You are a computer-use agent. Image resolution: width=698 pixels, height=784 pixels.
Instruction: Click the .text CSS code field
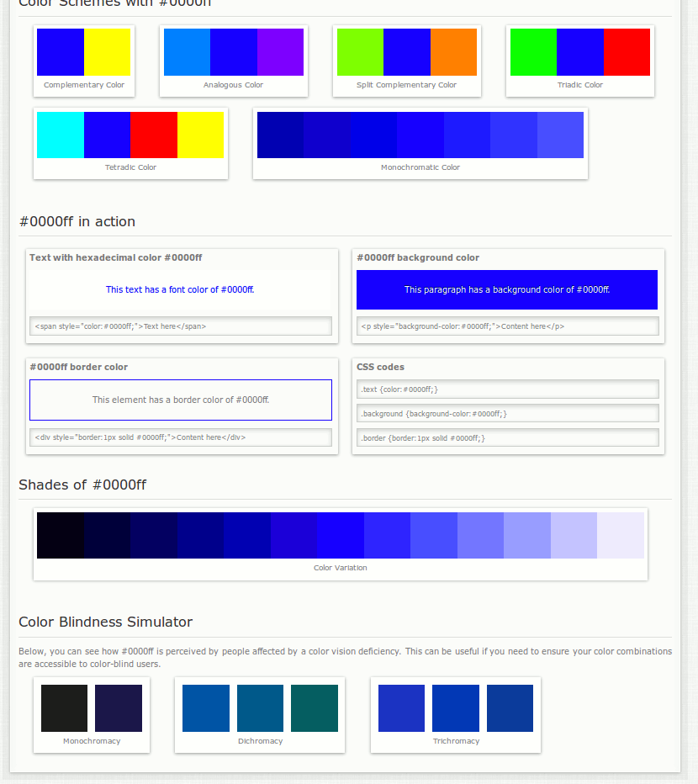[x=507, y=389]
